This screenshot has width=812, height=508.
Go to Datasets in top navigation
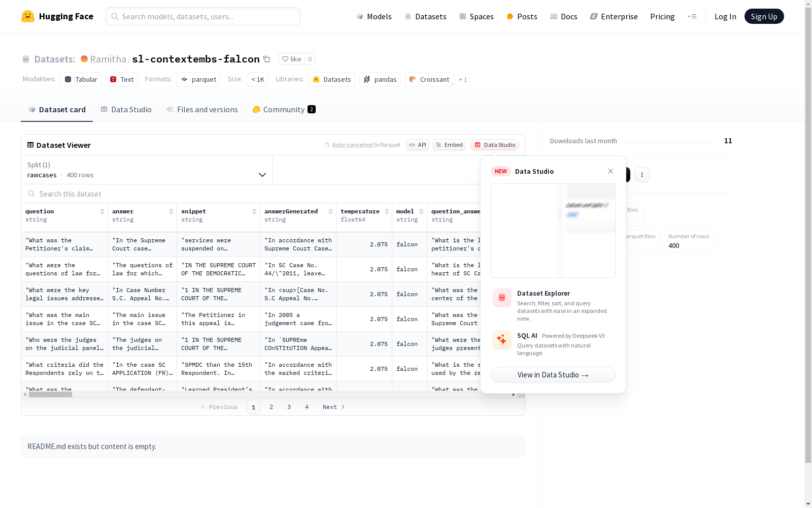point(425,16)
